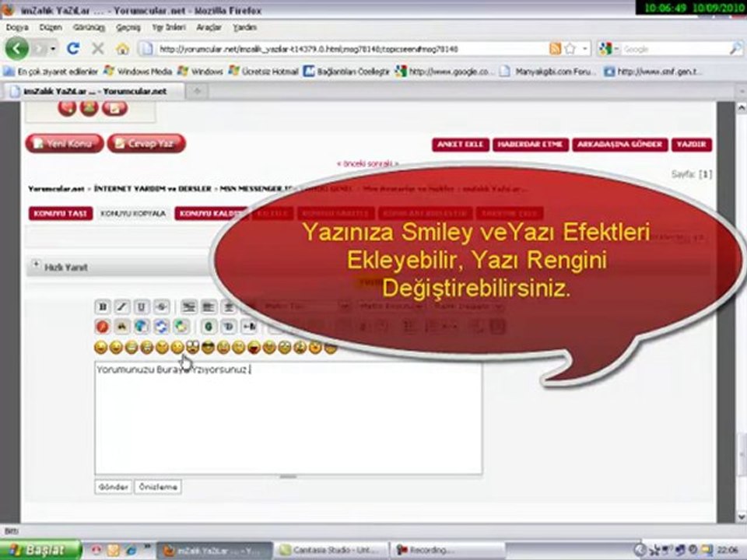This screenshot has height=560, width=747.
Task: Left-align the reply text
Action: click(209, 306)
